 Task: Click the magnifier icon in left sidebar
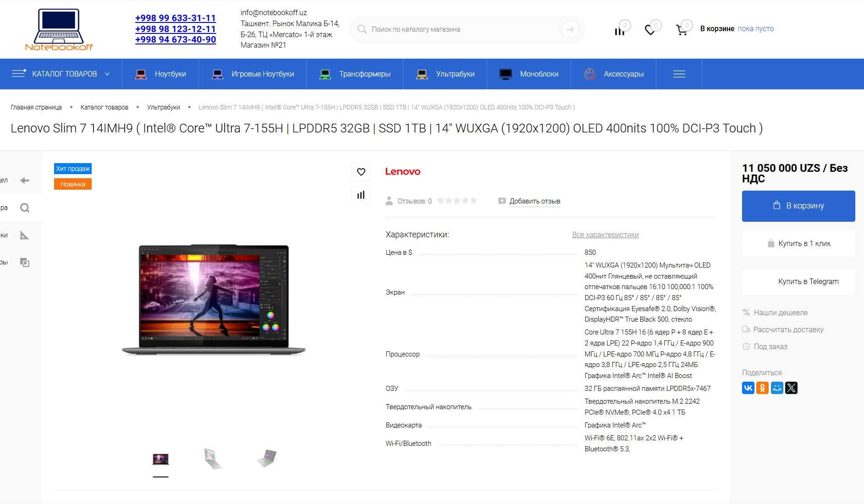pyautogui.click(x=25, y=208)
